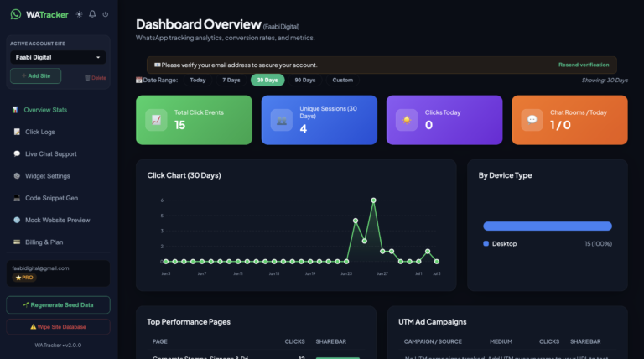This screenshot has width=644, height=359.
Task: Click the Click Logs notepad icon
Action: [x=17, y=132]
